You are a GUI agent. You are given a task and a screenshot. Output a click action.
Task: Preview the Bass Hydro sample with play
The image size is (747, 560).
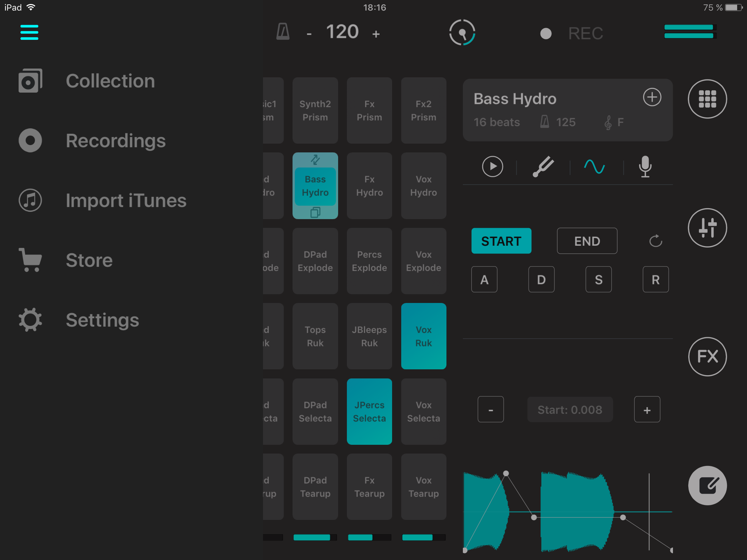(492, 167)
